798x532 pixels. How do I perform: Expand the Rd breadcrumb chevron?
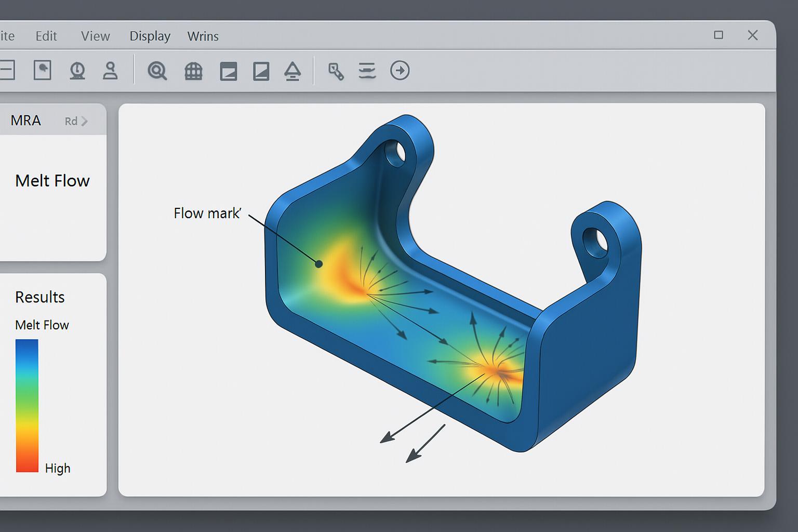[86, 121]
